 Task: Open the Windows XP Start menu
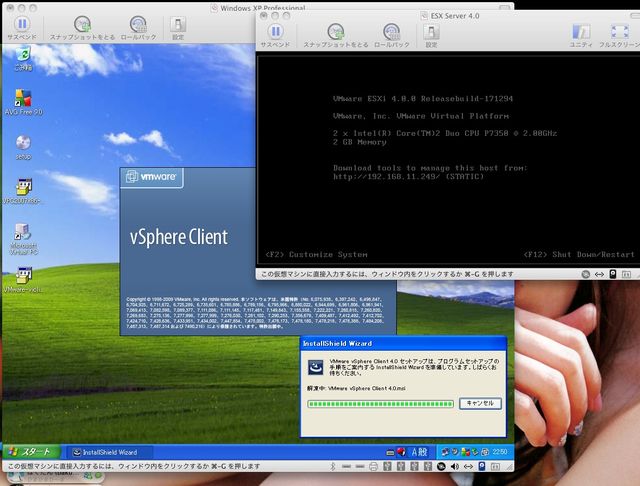pos(31,452)
